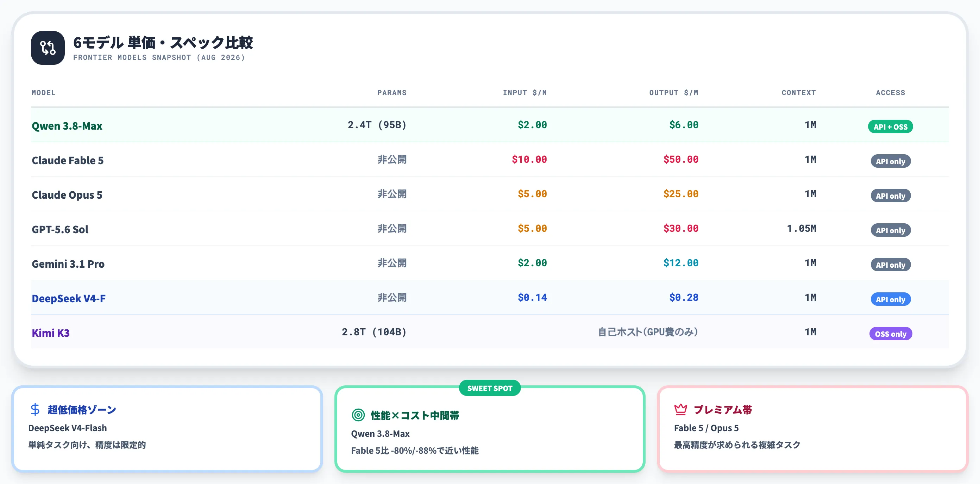This screenshot has width=980, height=484.
Task: Click 単純タスク向け、精度は限定的 description
Action: click(87, 445)
